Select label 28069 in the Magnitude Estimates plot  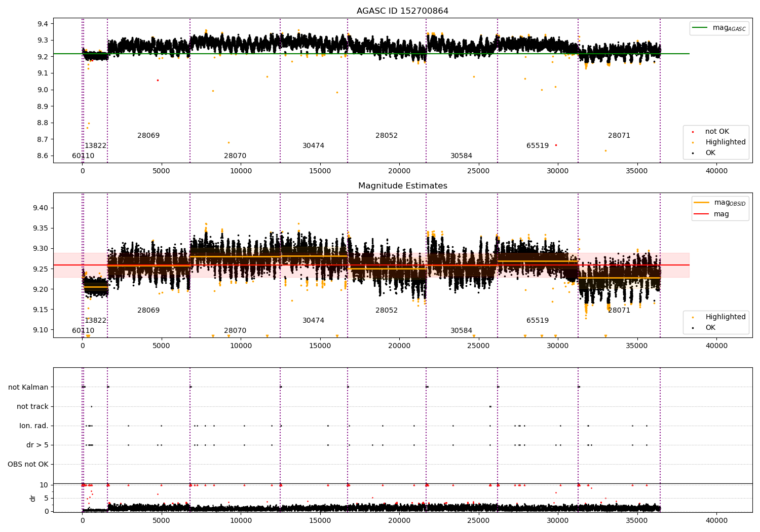click(148, 311)
